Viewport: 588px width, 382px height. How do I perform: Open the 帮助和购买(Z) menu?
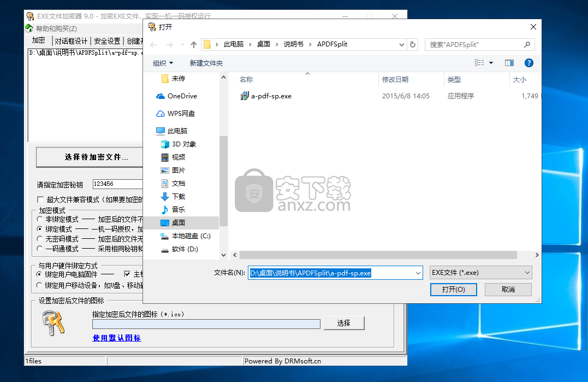[x=56, y=29]
